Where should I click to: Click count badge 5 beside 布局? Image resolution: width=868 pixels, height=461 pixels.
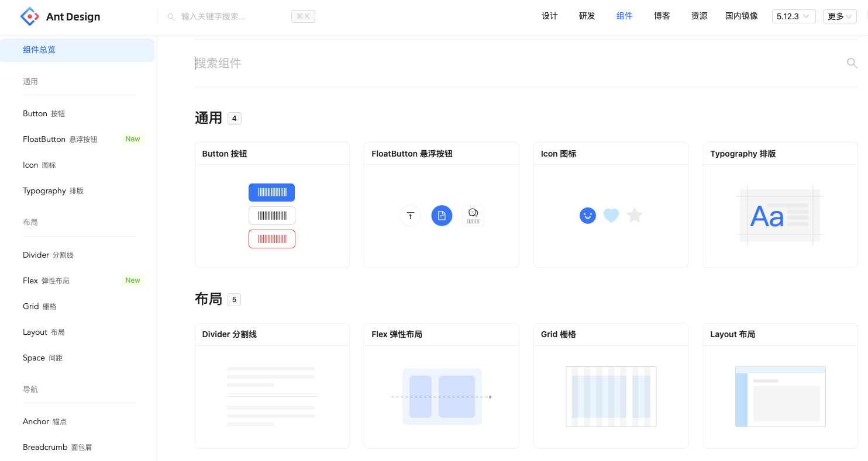tap(234, 300)
